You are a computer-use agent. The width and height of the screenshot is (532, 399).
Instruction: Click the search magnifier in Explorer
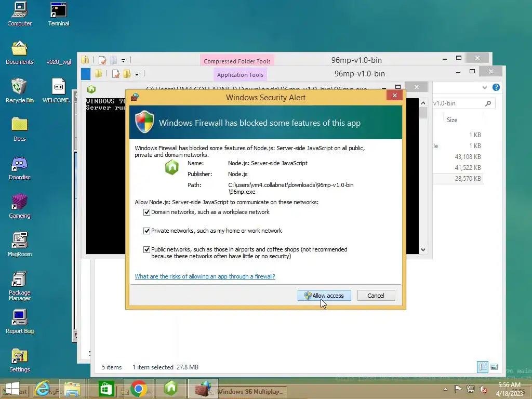tap(488, 103)
